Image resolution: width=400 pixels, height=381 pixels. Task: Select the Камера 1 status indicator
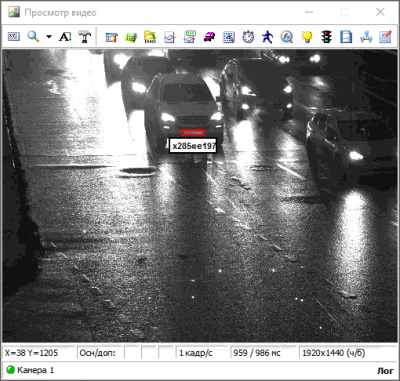coord(30,370)
